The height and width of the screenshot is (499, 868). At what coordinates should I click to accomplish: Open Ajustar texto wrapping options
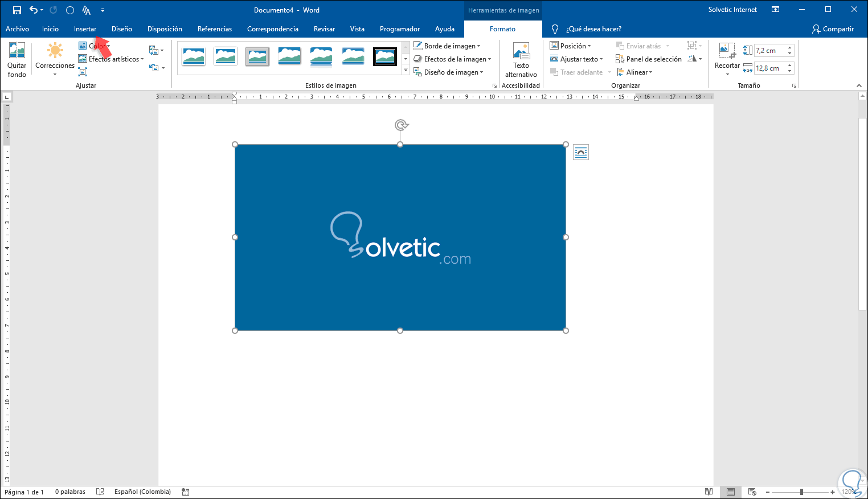[576, 59]
